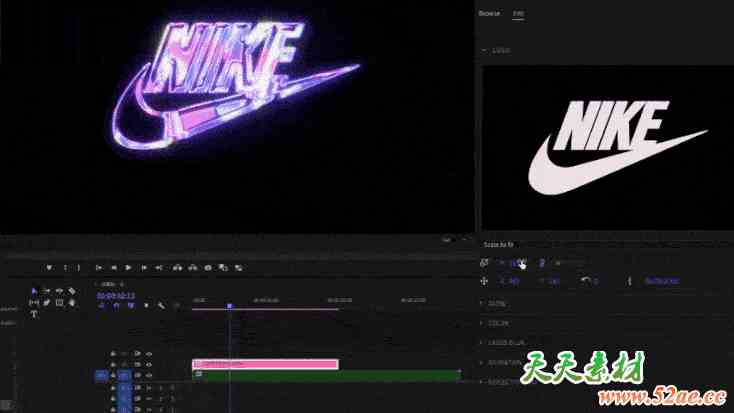Screen dimensions: 734x413
Task: Go to In point
Action: [x=98, y=268]
